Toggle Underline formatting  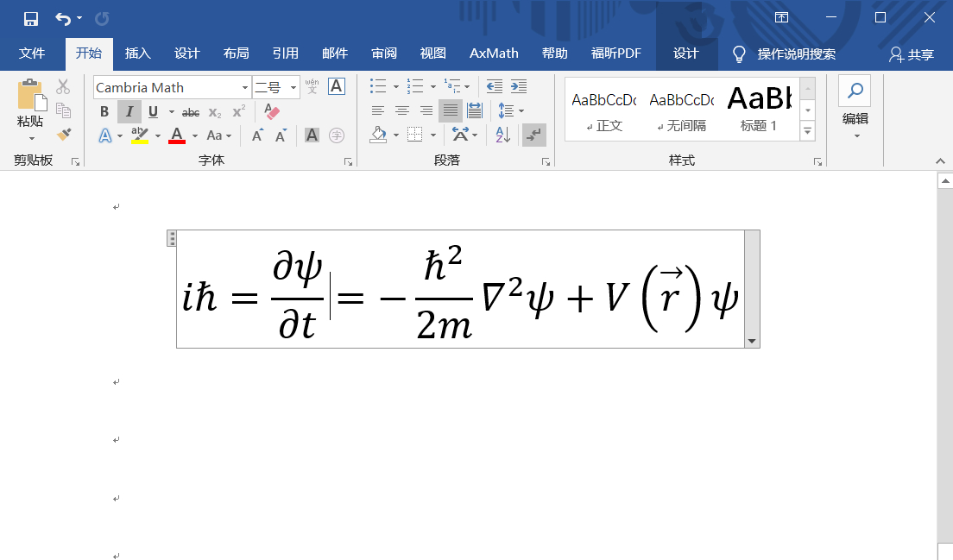pos(153,112)
